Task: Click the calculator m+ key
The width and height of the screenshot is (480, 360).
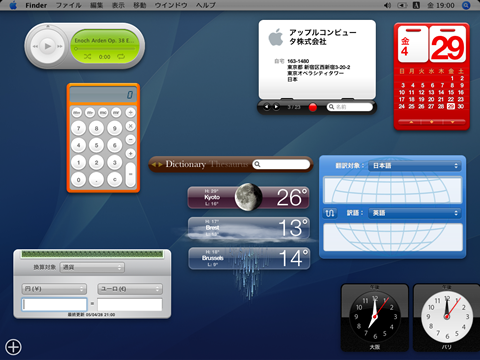Action: (77, 113)
